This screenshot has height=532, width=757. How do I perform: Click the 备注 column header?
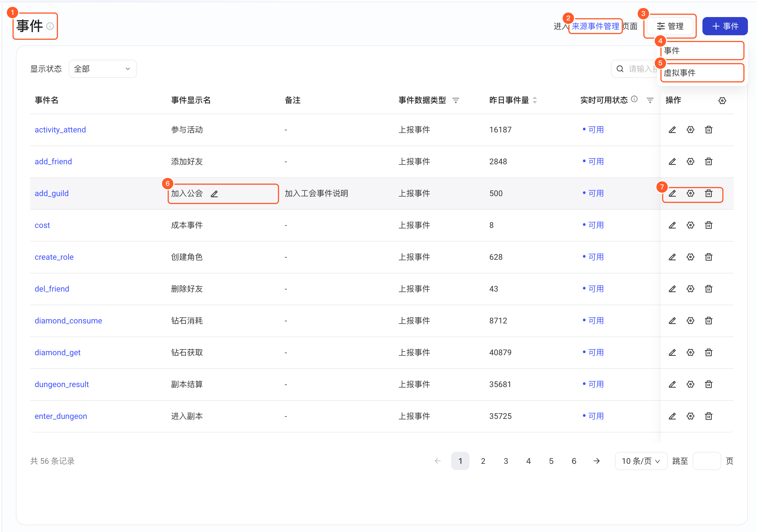coord(292,100)
